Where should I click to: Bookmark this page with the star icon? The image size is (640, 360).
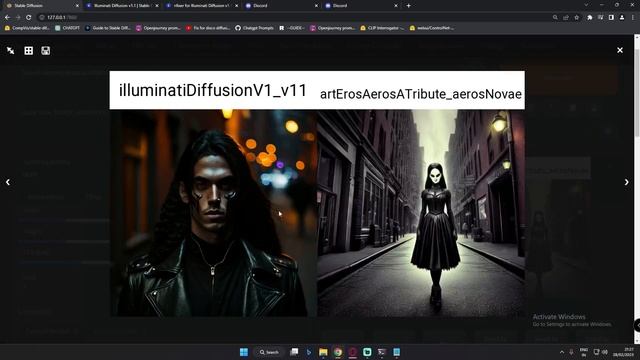click(576, 18)
